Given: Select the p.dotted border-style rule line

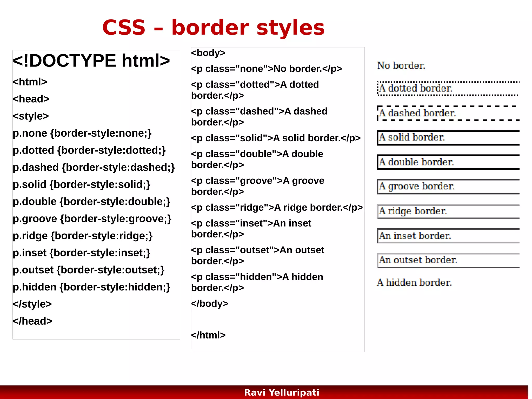Looking at the screenshot, I should [89, 150].
